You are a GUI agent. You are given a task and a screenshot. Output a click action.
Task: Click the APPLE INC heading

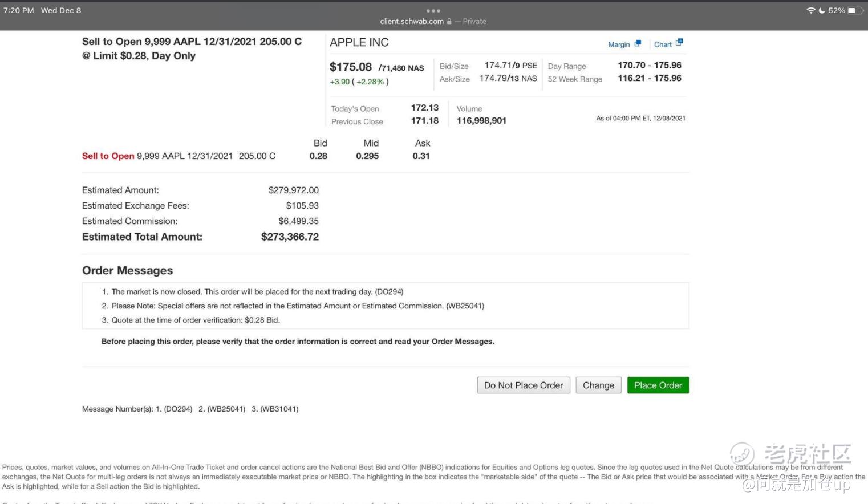tap(359, 43)
